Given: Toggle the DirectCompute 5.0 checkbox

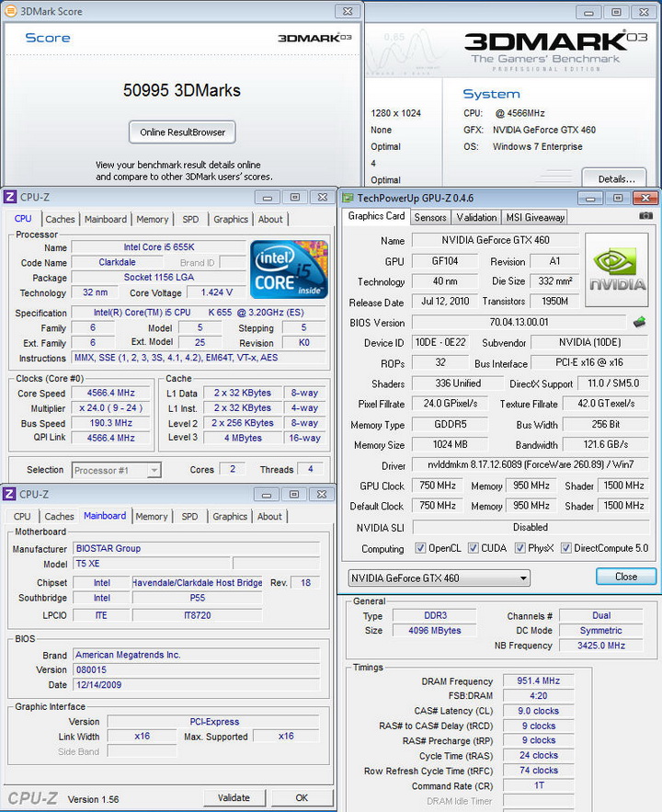Looking at the screenshot, I should pyautogui.click(x=566, y=548).
